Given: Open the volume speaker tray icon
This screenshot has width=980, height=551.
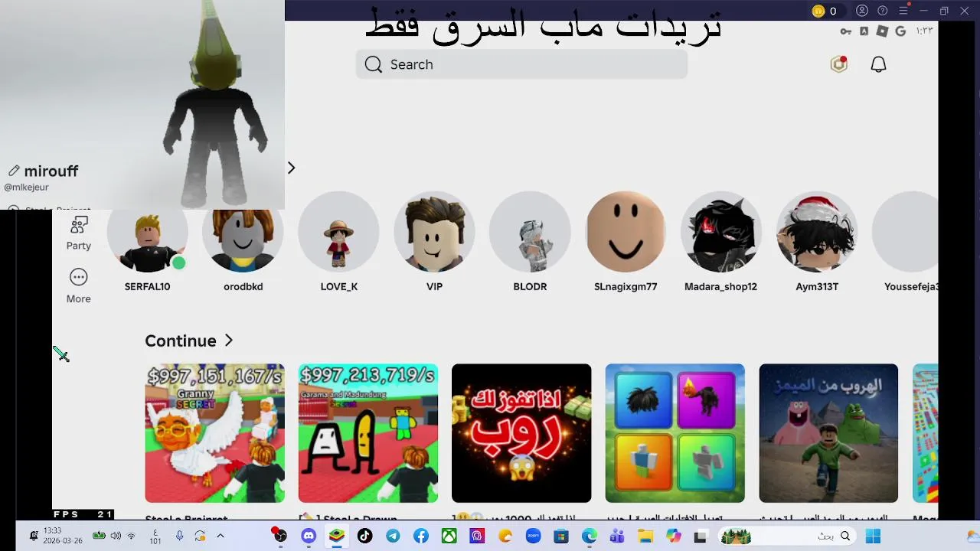Looking at the screenshot, I should [116, 536].
